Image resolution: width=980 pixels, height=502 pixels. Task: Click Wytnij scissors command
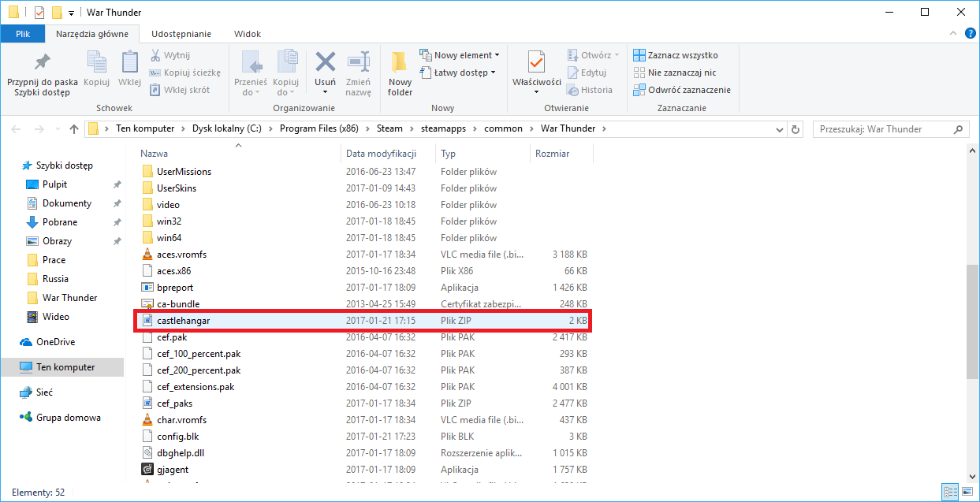(x=170, y=55)
